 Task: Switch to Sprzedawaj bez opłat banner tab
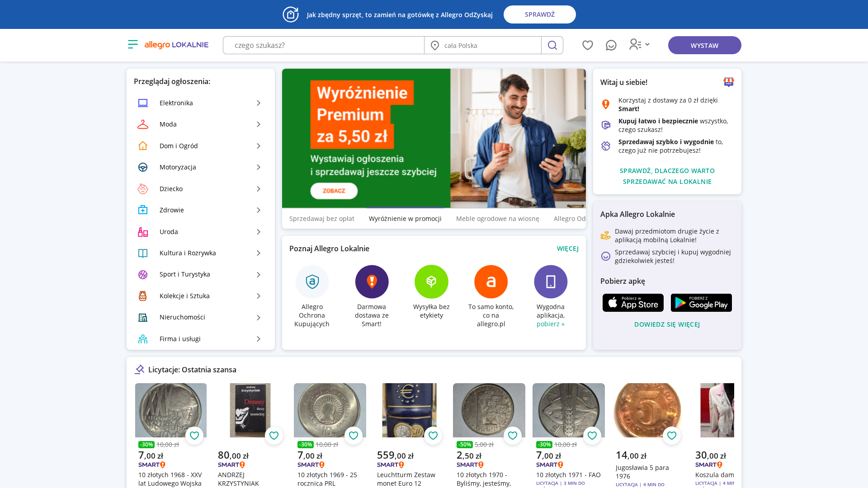[x=322, y=219]
